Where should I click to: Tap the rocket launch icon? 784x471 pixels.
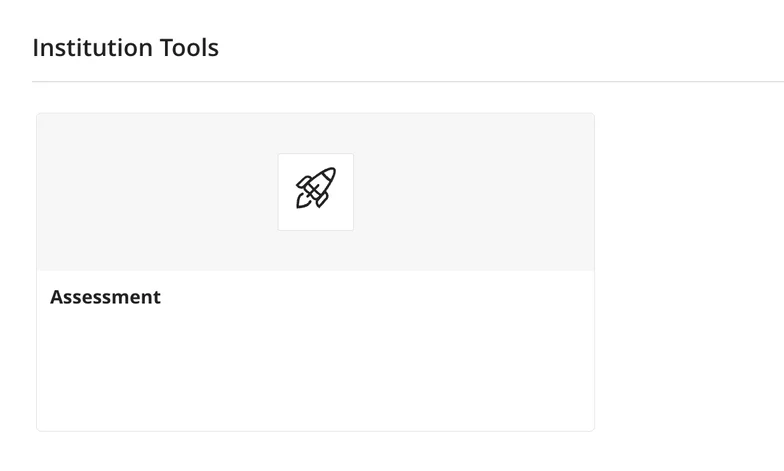[315, 188]
